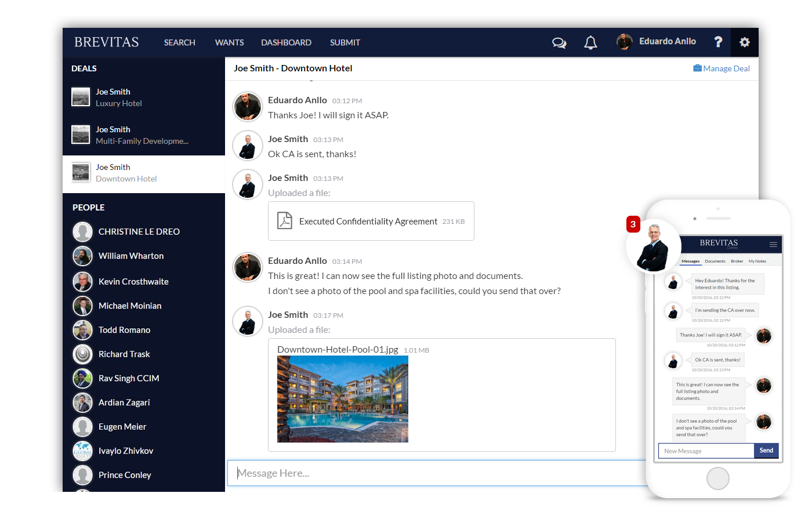Select the Joe Smith Downtown Hotel deal
The image size is (812, 522).
click(144, 174)
